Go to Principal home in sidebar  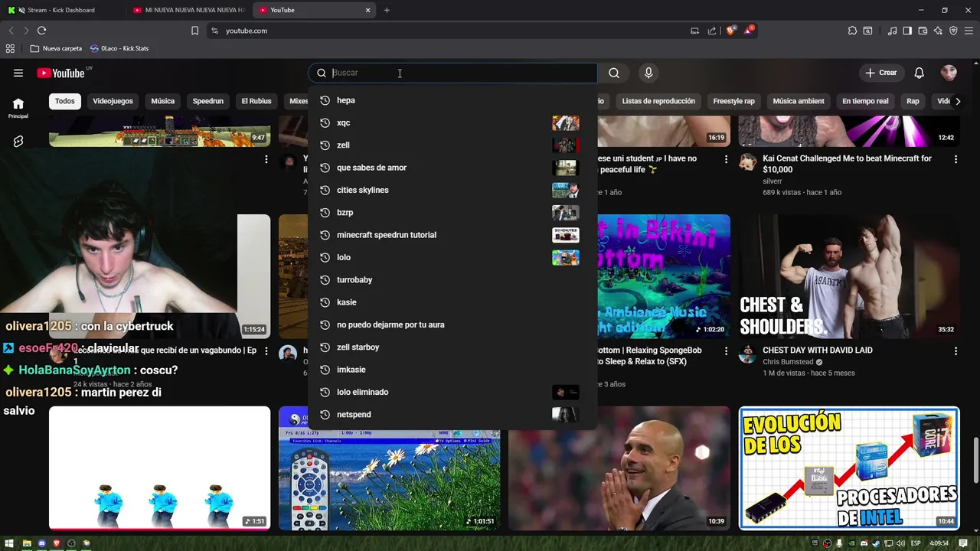coord(18,108)
